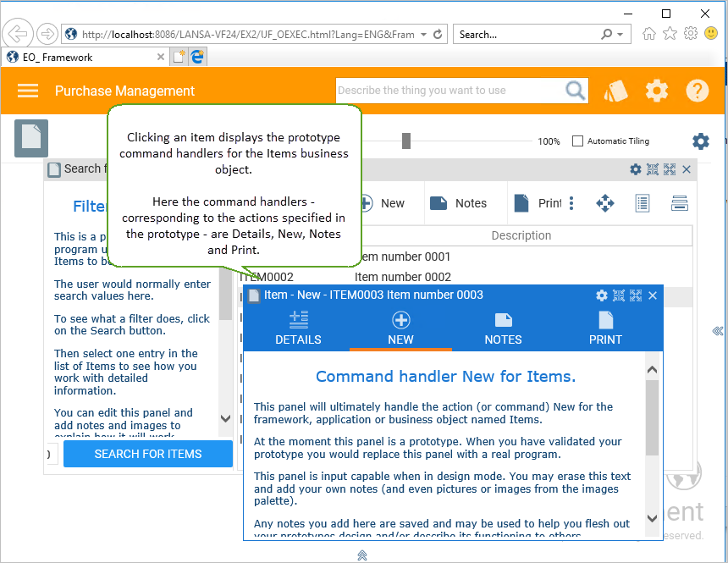Click the browser back button
The image size is (728, 563).
pos(18,34)
